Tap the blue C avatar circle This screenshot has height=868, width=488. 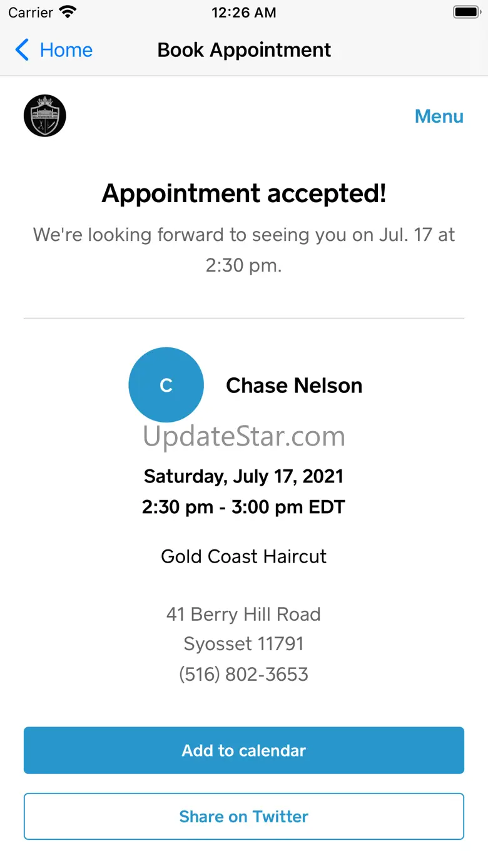pos(166,385)
